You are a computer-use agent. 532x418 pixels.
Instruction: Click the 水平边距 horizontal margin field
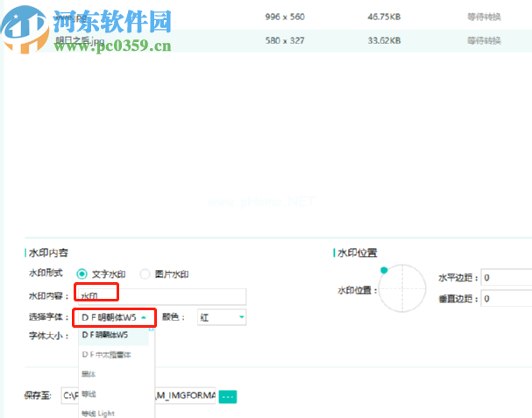click(x=507, y=278)
